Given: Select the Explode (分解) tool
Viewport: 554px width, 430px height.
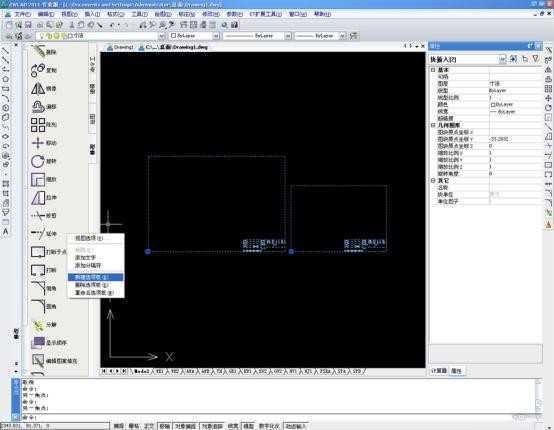Looking at the screenshot, I should [x=43, y=325].
